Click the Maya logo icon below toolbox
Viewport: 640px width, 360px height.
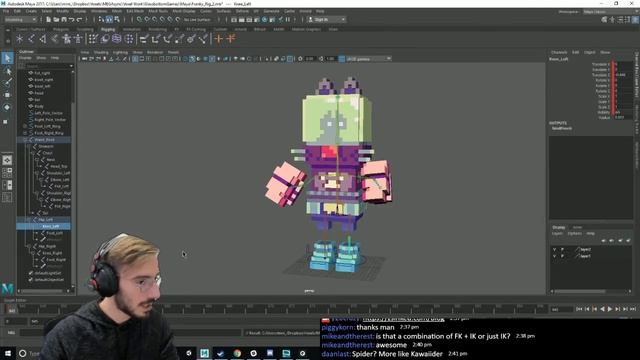point(7,288)
